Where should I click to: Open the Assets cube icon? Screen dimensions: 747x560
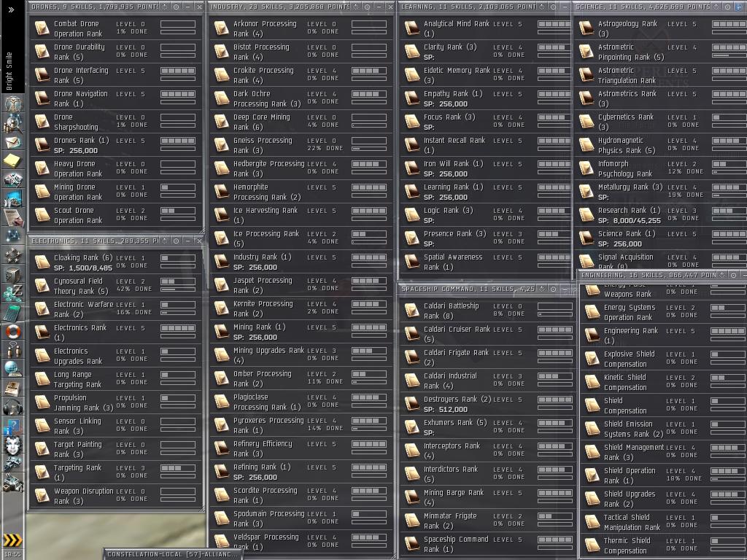[13, 275]
